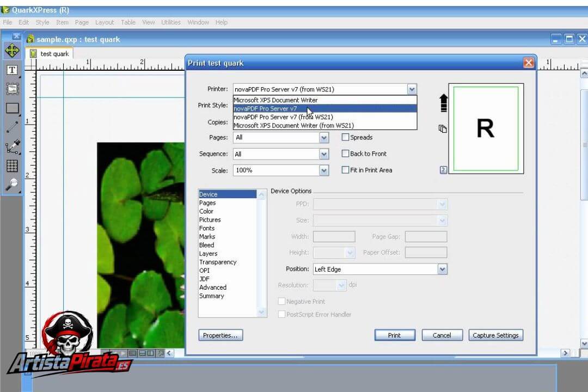Click the Capture Settings button
Image resolution: width=588 pixels, height=392 pixels.
coord(496,335)
